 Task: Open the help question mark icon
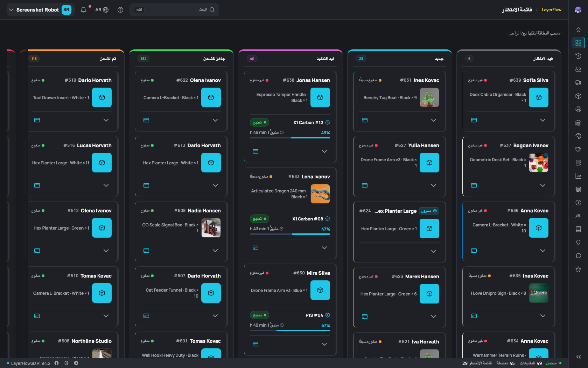(120, 10)
